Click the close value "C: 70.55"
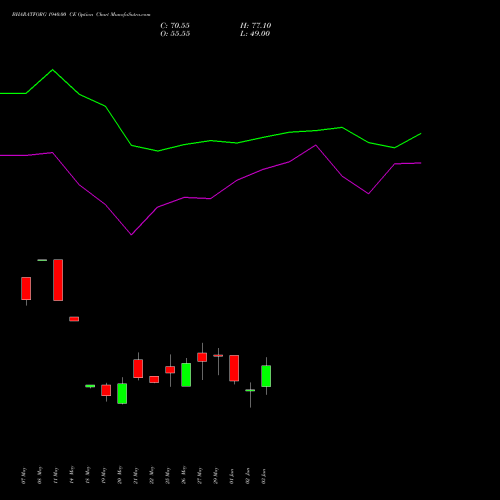The width and height of the screenshot is (500, 500). [x=175, y=26]
